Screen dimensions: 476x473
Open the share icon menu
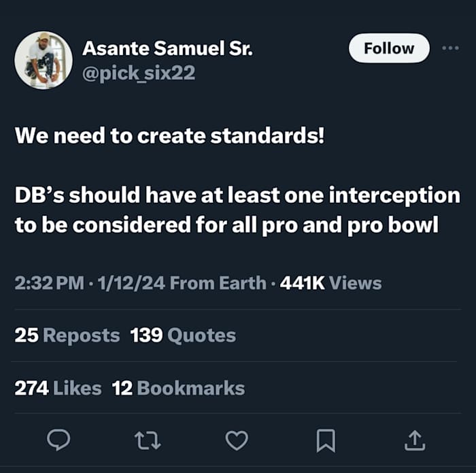pyautogui.click(x=414, y=441)
